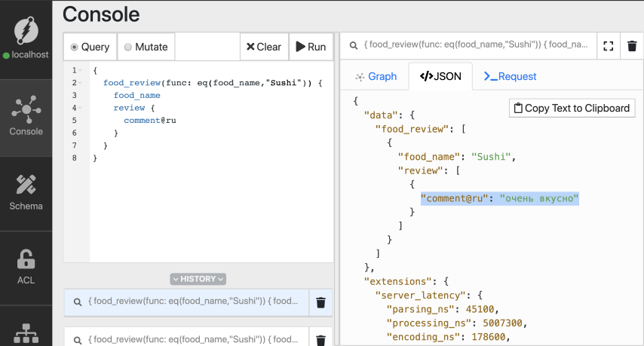This screenshot has width=644, height=346.
Task: Open the ACL lock section
Action: click(x=26, y=268)
